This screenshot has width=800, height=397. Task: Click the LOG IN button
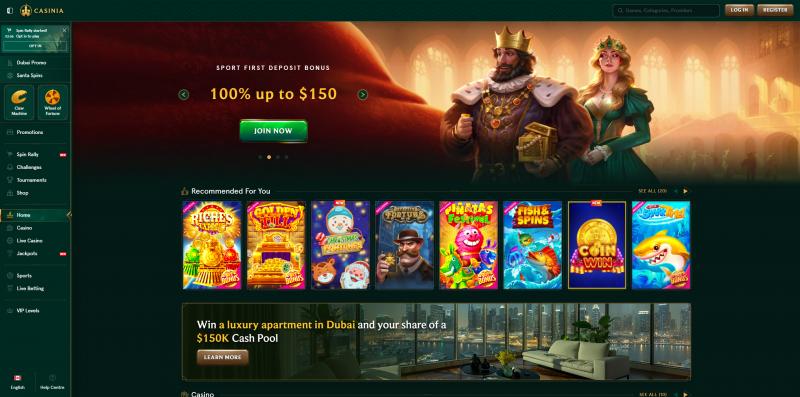coord(739,10)
